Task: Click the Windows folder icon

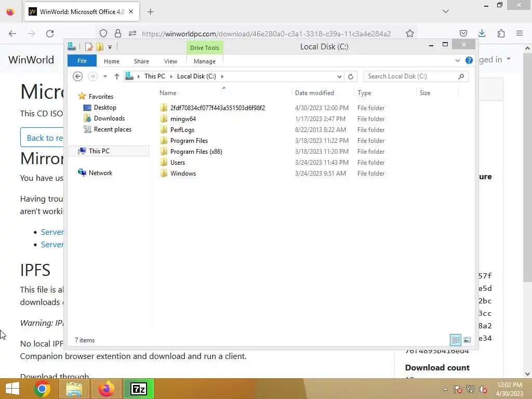Action: [x=164, y=173]
